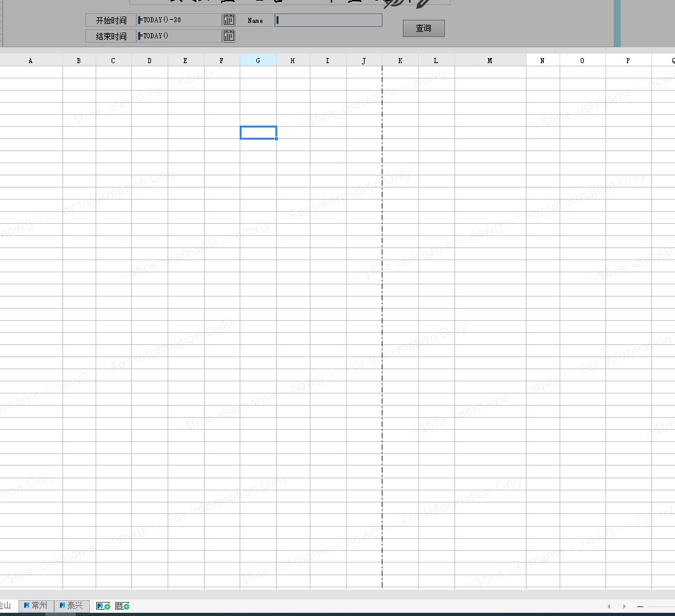This screenshot has height=616, width=675.
Task: Select column J header
Action: click(x=364, y=61)
